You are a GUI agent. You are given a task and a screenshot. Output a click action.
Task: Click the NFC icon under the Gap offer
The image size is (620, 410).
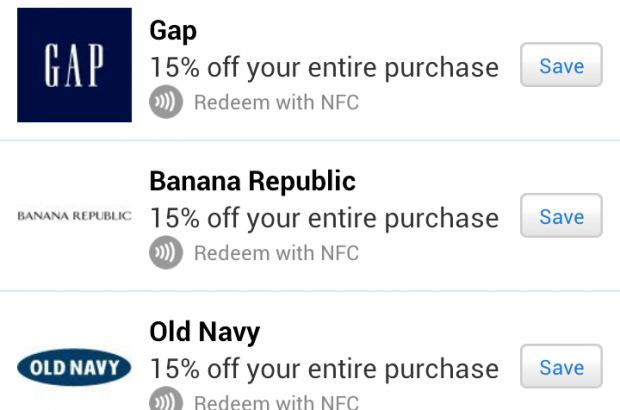[166, 102]
